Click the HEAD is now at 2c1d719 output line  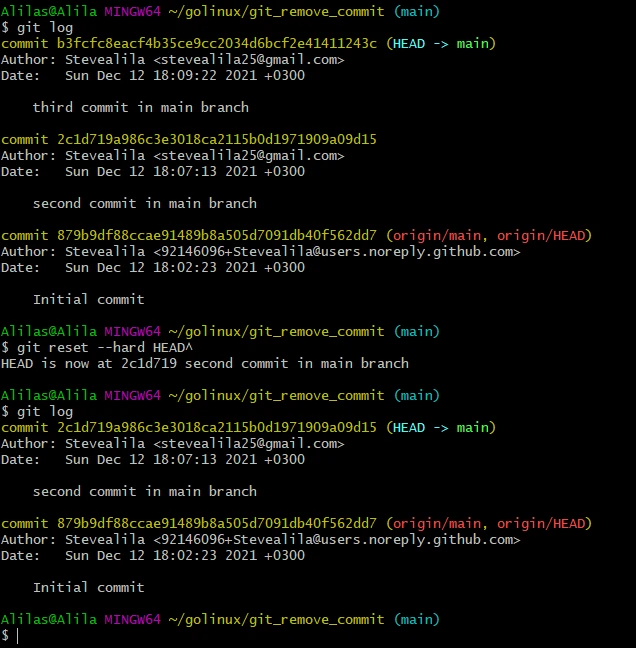pyautogui.click(x=205, y=363)
